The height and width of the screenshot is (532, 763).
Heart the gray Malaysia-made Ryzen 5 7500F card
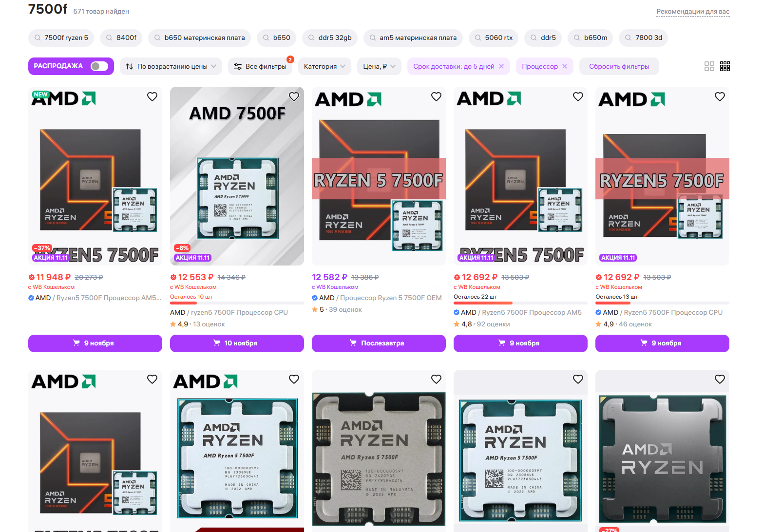pyautogui.click(x=436, y=379)
